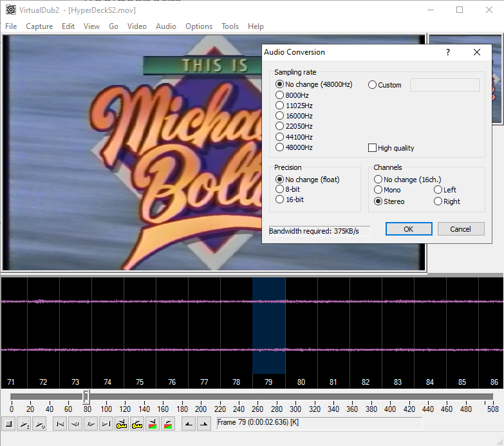Screen dimensions: 504x446
Task: Click the output video pane at right
Action: click(x=497, y=80)
